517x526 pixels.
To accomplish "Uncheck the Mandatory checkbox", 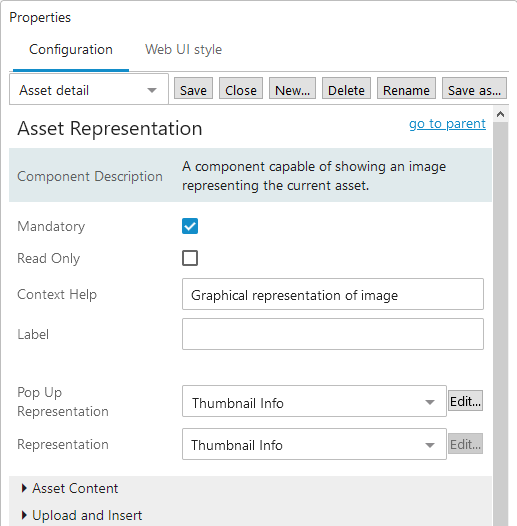I will pyautogui.click(x=190, y=226).
